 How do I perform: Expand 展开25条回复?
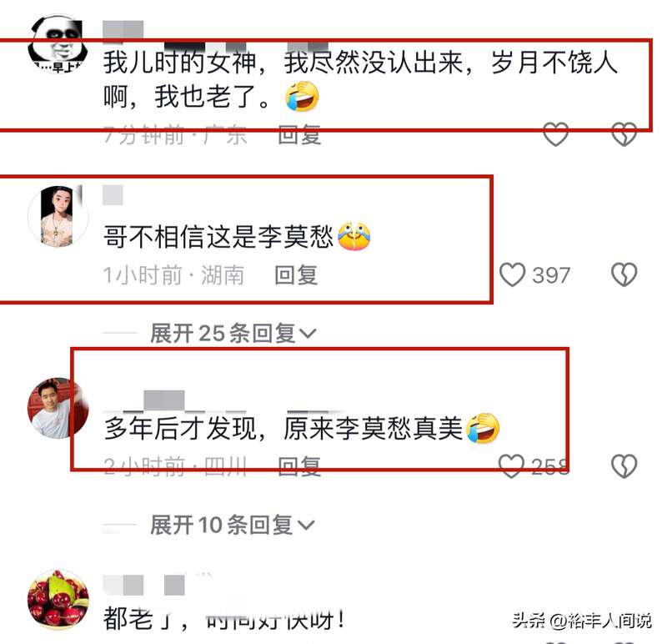(x=233, y=333)
